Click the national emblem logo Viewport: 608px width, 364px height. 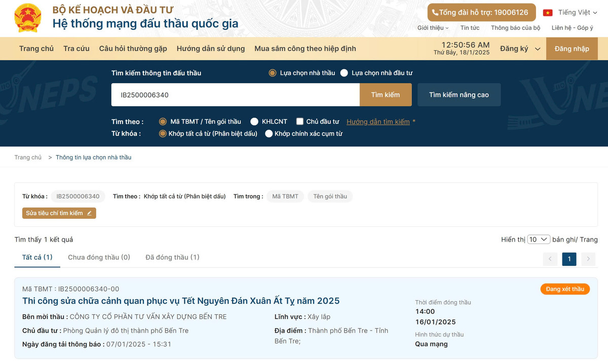(x=27, y=18)
